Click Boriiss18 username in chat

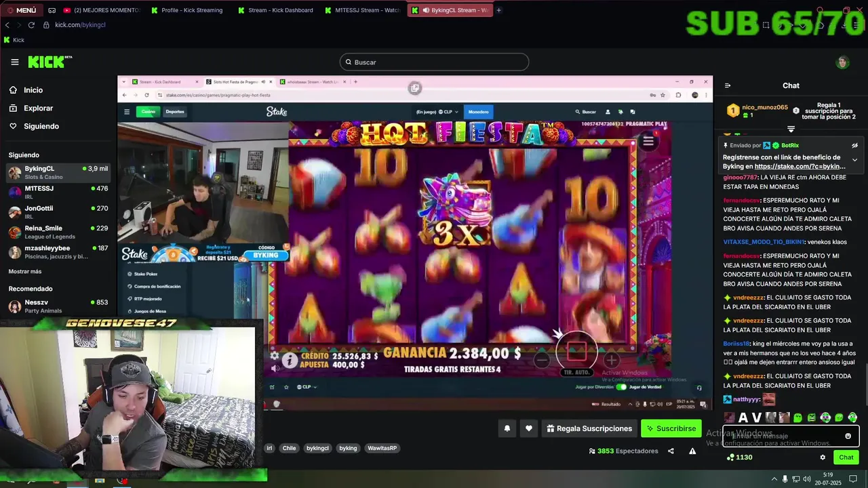pos(736,344)
